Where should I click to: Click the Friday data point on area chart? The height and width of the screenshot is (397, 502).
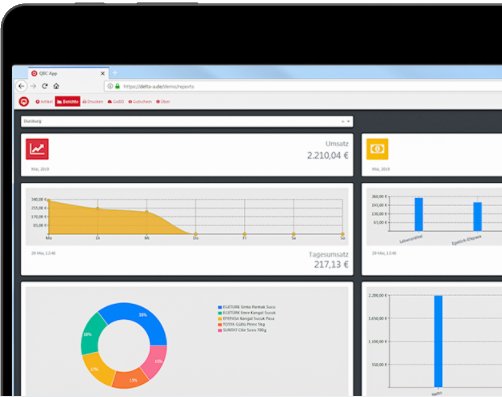tap(245, 234)
